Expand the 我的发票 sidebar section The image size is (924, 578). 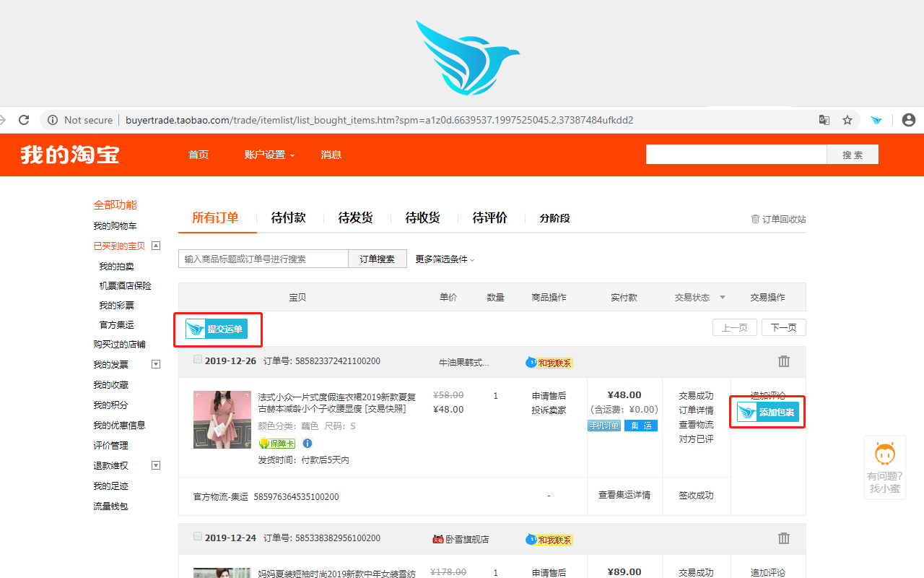click(155, 364)
